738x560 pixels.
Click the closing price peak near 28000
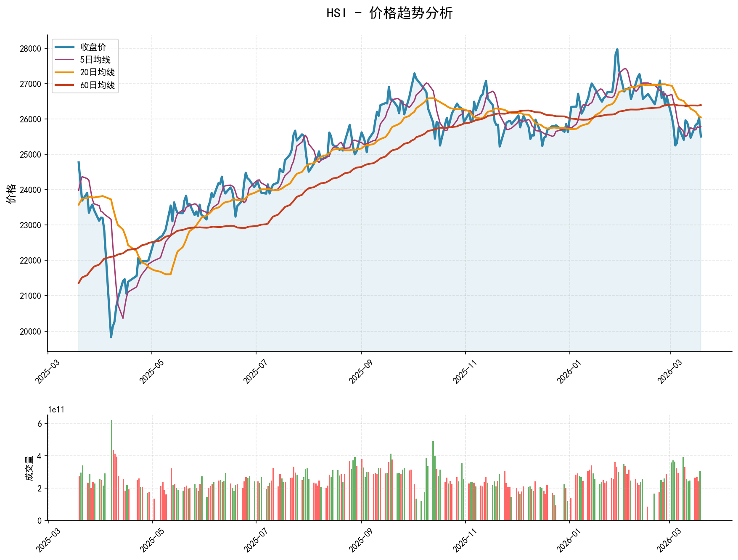click(x=617, y=49)
